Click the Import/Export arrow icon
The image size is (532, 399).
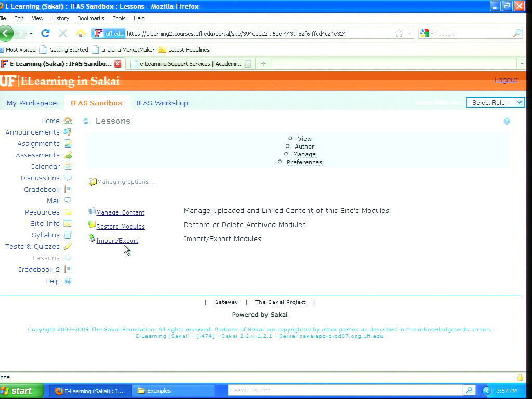(91, 238)
